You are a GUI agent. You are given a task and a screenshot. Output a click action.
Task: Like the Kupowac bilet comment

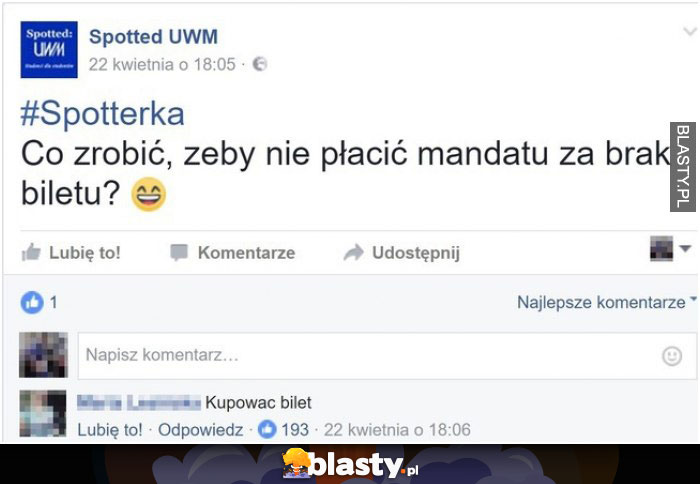point(110,430)
